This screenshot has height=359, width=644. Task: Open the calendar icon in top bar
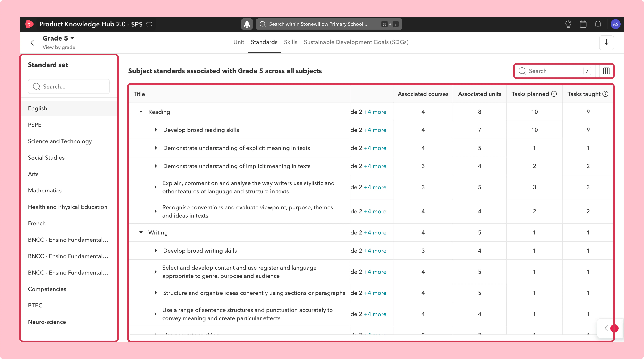(583, 24)
